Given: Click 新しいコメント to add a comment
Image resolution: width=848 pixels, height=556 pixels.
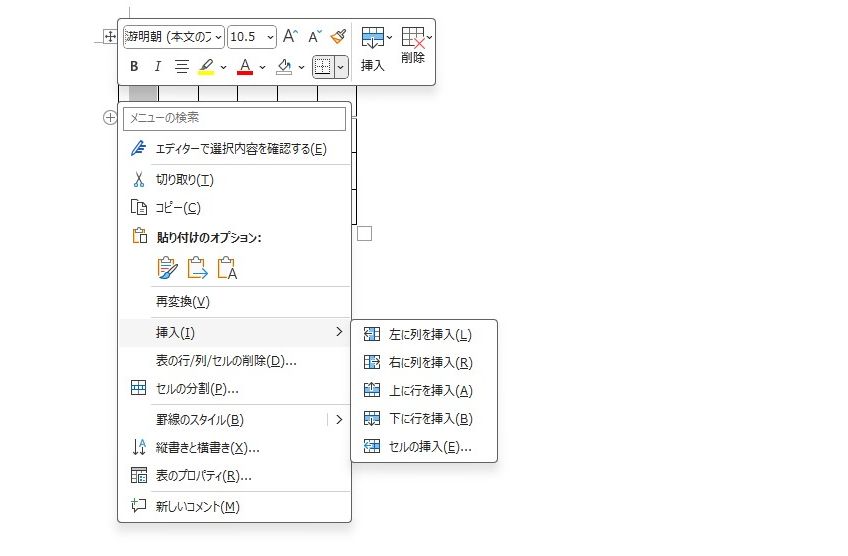Looking at the screenshot, I should click(x=197, y=506).
